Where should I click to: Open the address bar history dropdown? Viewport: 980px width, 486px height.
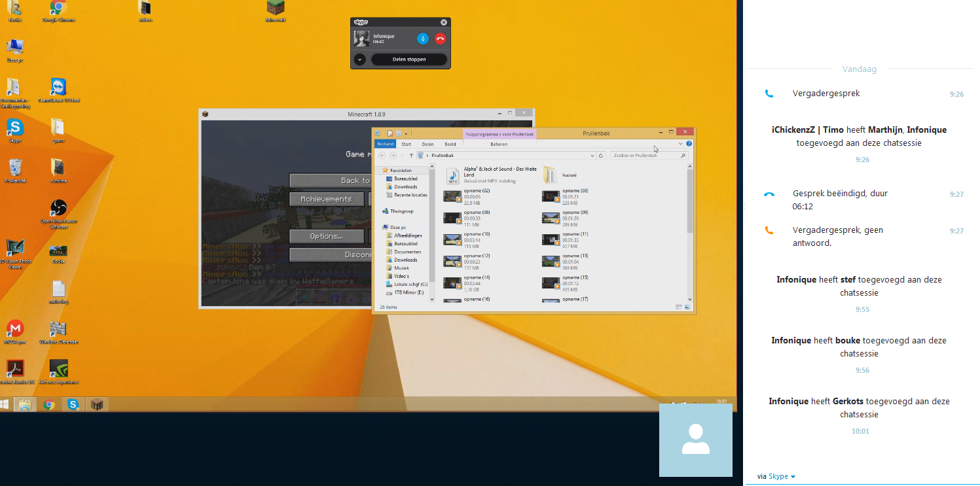point(592,156)
